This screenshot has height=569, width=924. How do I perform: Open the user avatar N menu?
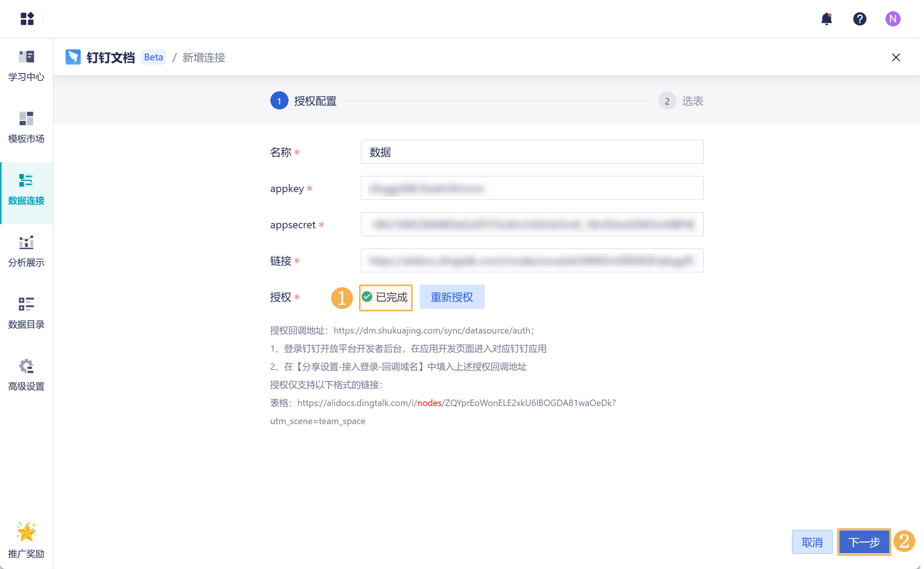(x=892, y=18)
